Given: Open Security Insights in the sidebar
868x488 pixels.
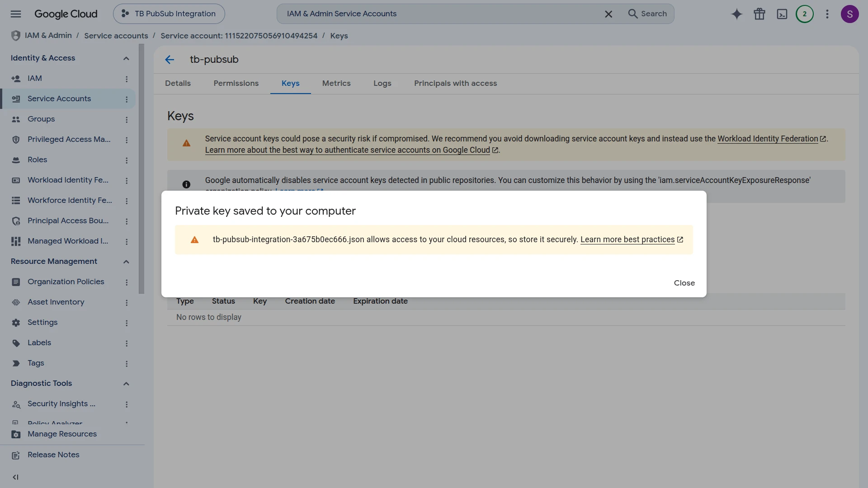Looking at the screenshot, I should click(61, 404).
